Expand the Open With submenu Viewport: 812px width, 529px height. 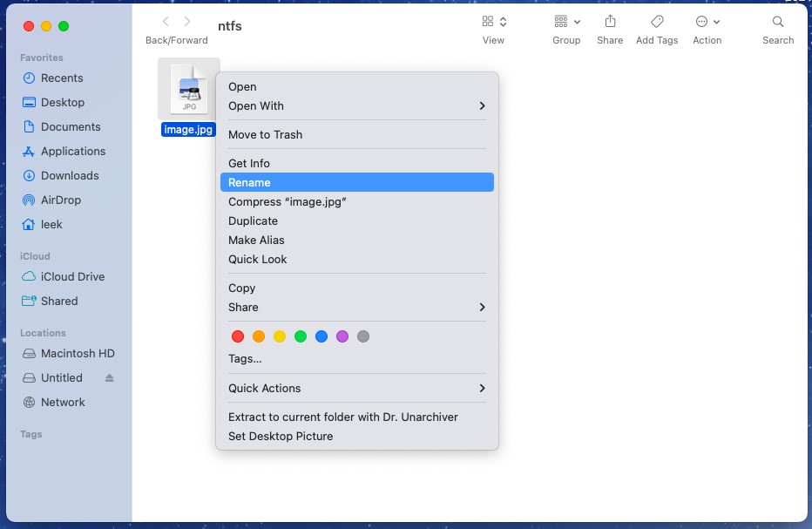point(357,106)
